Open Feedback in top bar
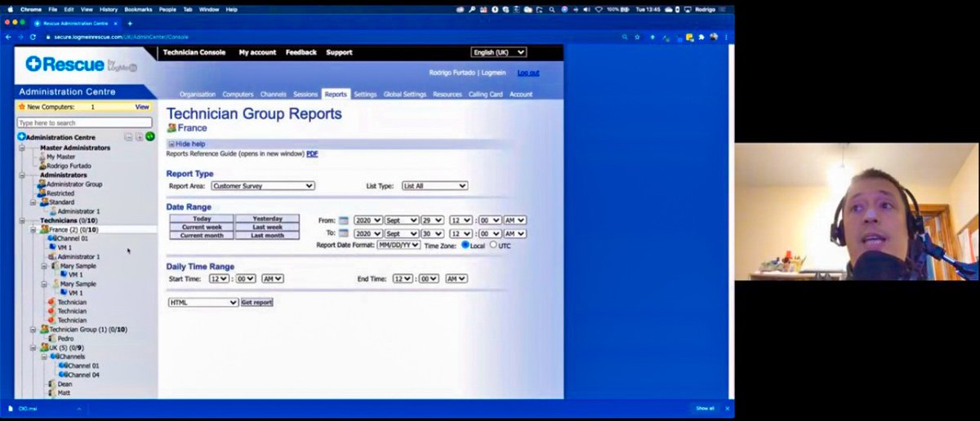This screenshot has height=421, width=980. click(x=301, y=52)
